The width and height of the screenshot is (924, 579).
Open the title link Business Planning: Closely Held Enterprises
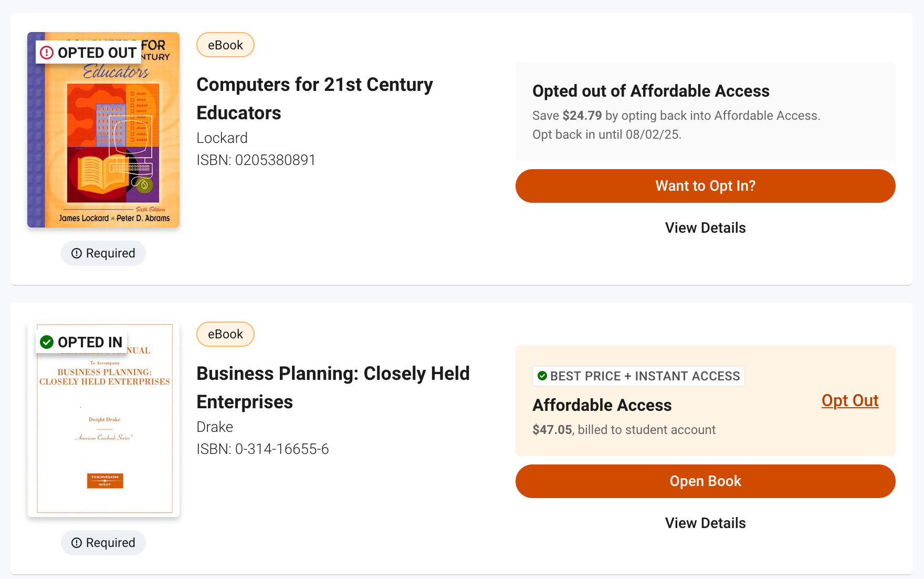pos(333,387)
